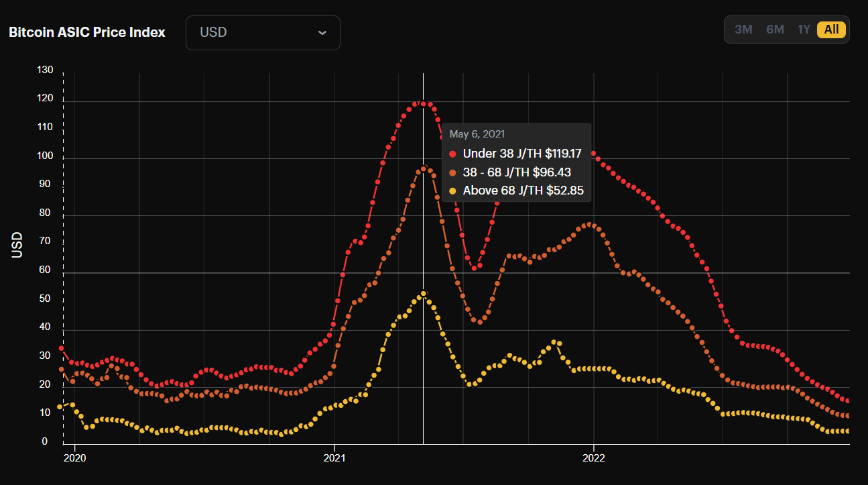Click the 100 y-axis label
The image size is (868, 485).
pyautogui.click(x=45, y=156)
